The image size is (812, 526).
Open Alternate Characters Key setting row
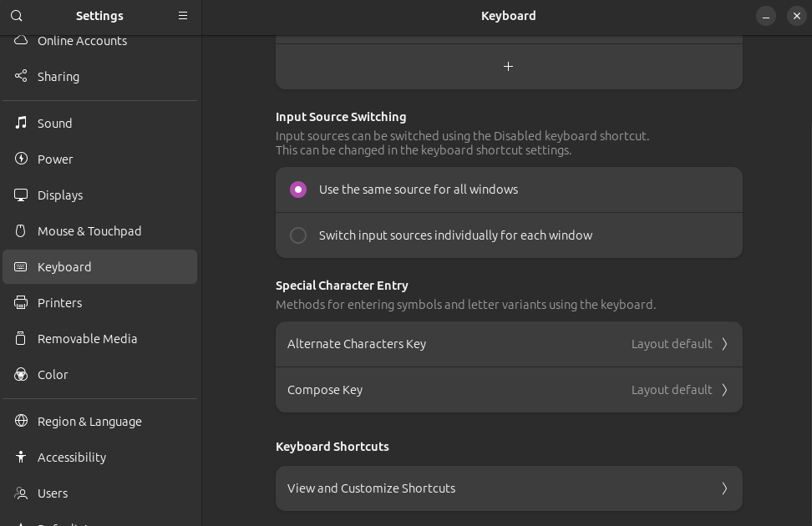pyautogui.click(x=509, y=344)
